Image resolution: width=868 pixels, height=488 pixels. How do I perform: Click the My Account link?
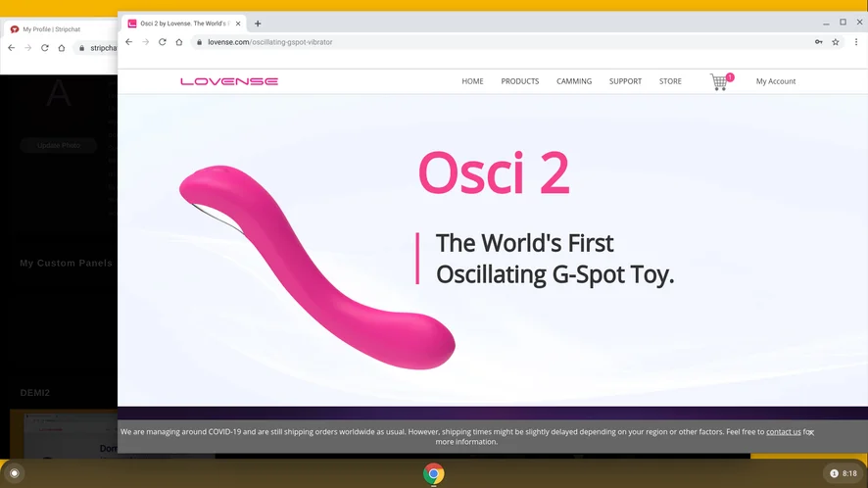(x=776, y=81)
